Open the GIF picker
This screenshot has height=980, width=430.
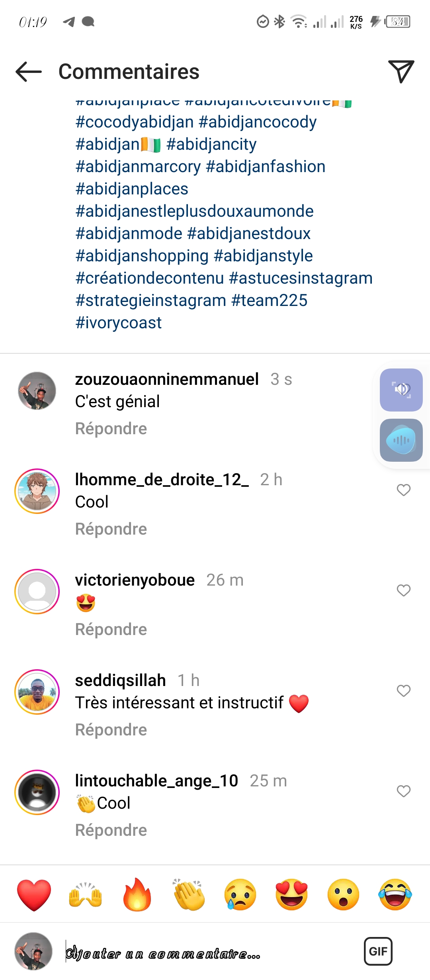pyautogui.click(x=378, y=951)
